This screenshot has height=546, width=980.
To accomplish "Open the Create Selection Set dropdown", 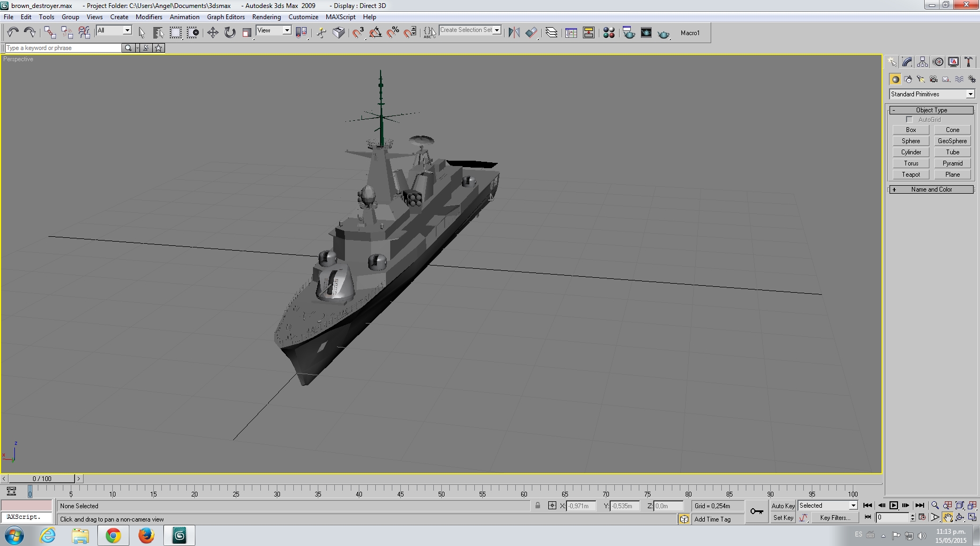I will (x=470, y=30).
